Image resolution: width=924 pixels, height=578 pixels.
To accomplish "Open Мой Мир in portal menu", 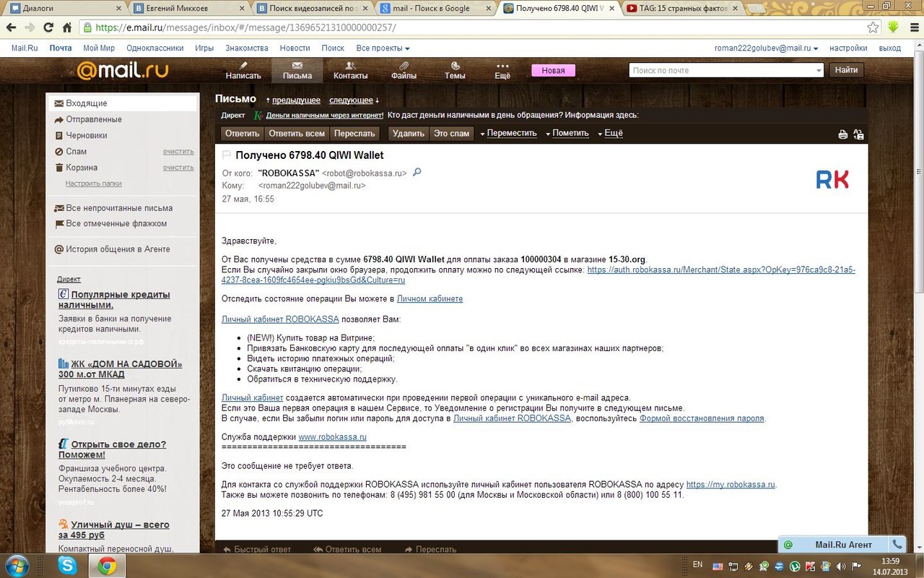I will pyautogui.click(x=99, y=48).
